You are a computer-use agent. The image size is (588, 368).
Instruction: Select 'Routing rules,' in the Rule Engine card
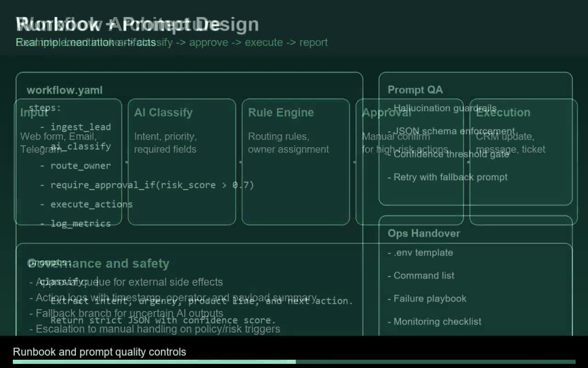[x=279, y=137]
